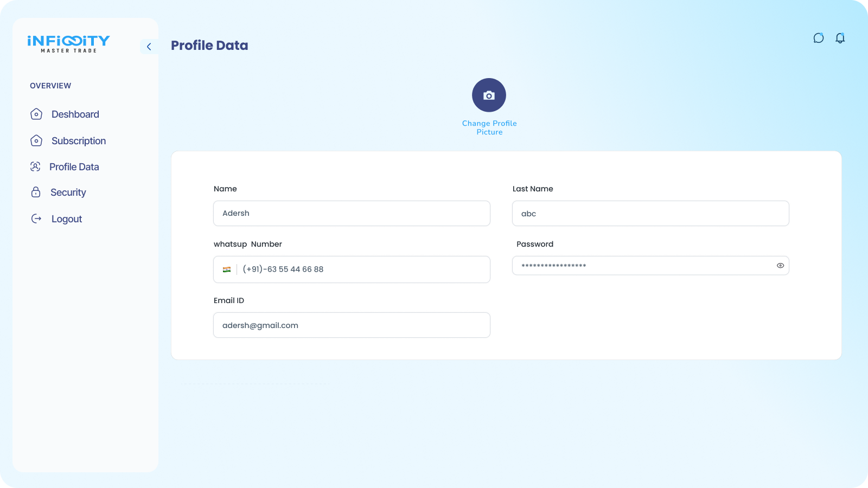
Task: Click the Subscription sidebar icon
Action: 36,140
